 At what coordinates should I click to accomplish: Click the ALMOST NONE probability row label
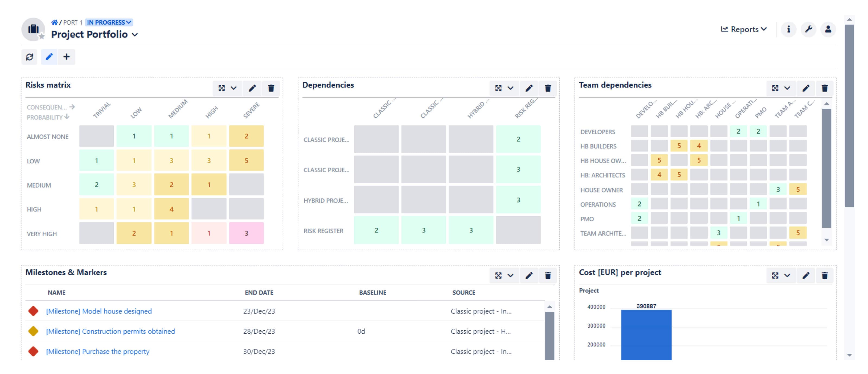coord(47,137)
